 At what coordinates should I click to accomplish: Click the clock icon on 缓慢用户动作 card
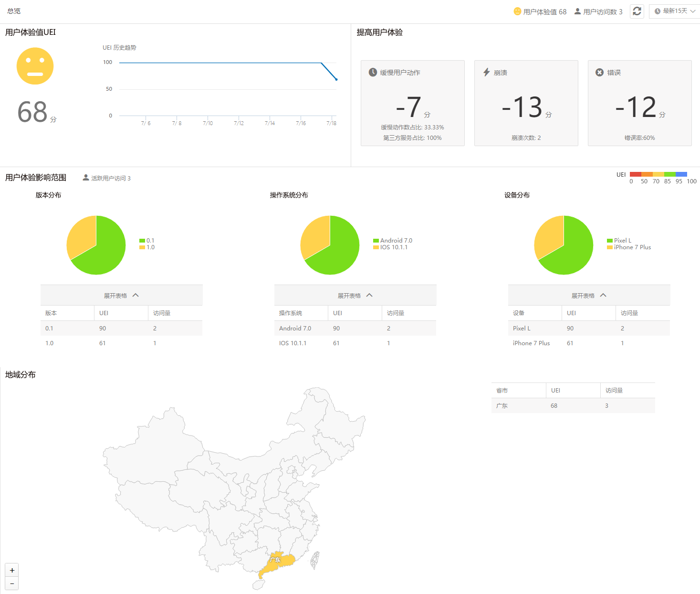372,72
